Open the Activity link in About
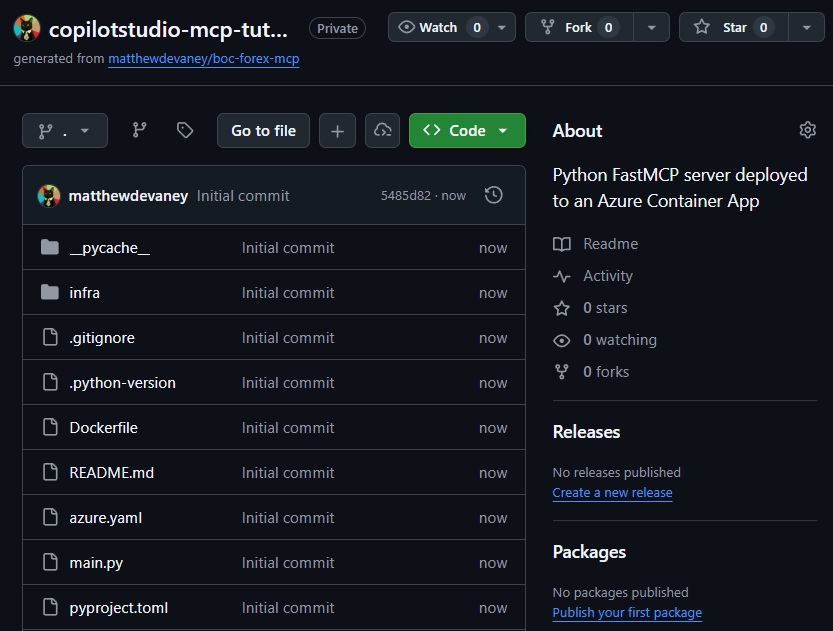833x631 pixels. click(608, 276)
